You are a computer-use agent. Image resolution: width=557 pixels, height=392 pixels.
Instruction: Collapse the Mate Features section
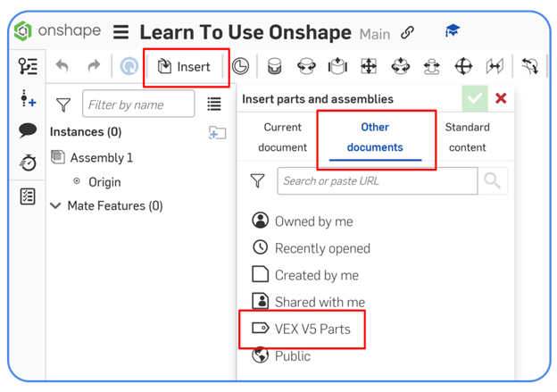tap(56, 205)
